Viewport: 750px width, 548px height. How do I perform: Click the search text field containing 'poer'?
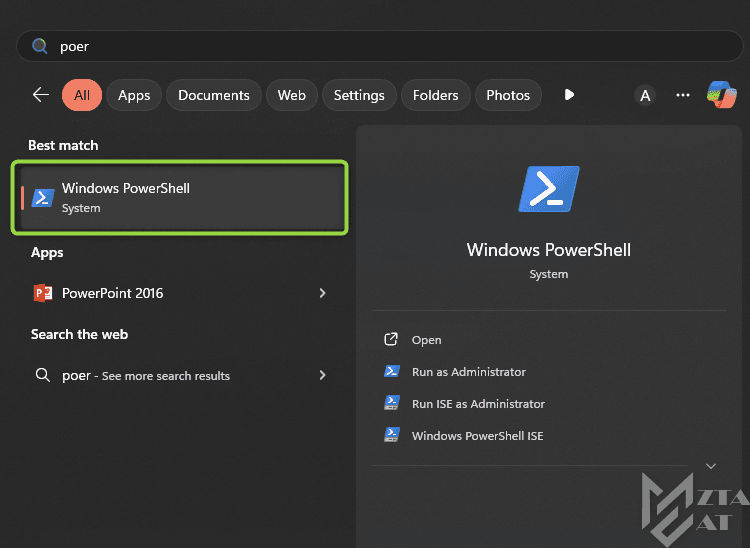[x=380, y=46]
